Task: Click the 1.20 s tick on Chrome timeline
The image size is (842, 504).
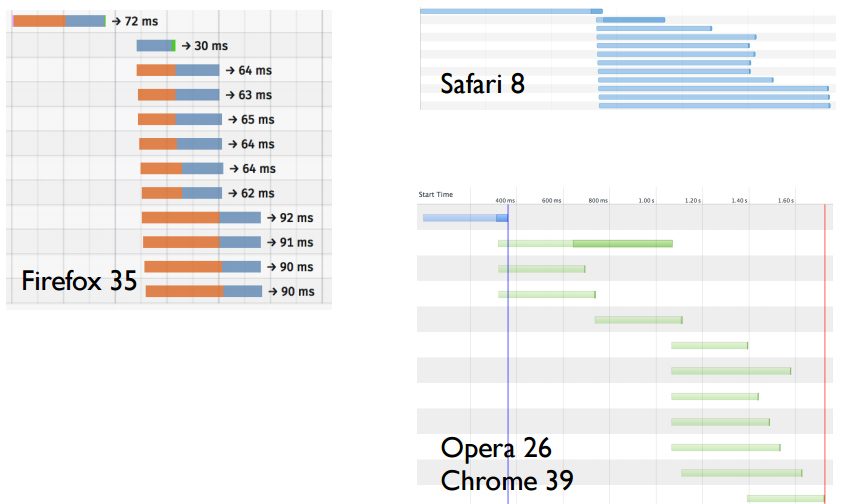Action: (693, 200)
